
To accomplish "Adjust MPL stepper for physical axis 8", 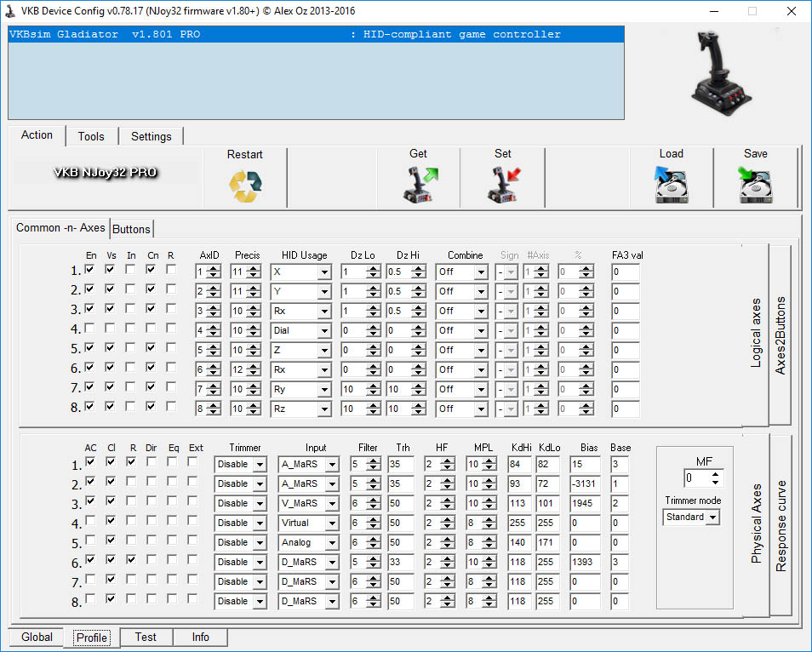I will point(489,601).
